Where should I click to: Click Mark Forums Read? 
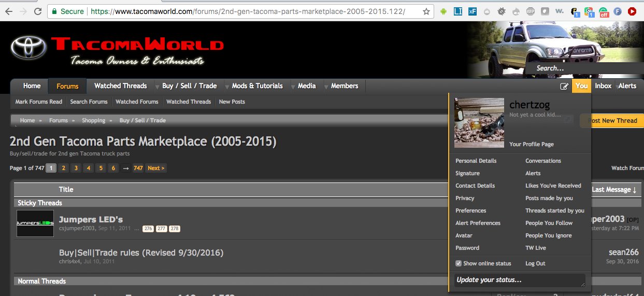pos(38,102)
